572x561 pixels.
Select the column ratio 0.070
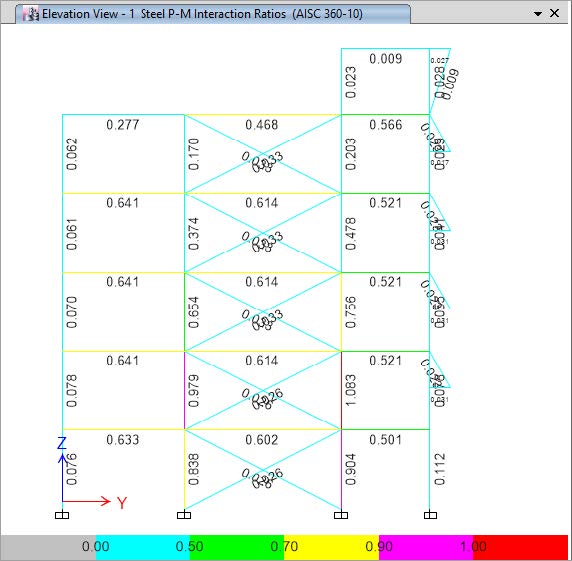(x=72, y=312)
